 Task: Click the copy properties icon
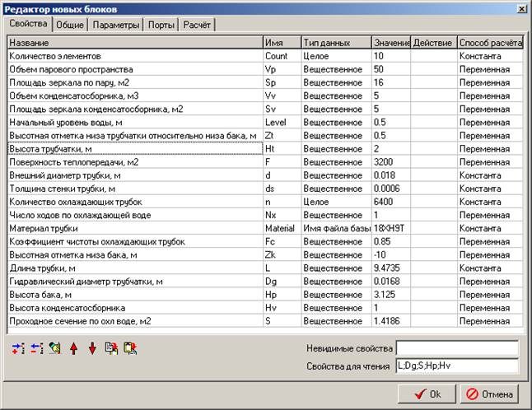[110, 348]
